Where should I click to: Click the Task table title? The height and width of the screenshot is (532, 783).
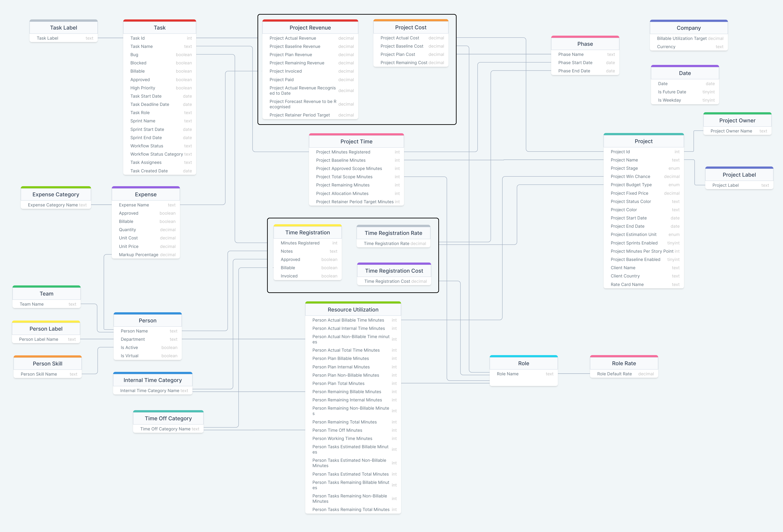pos(160,28)
